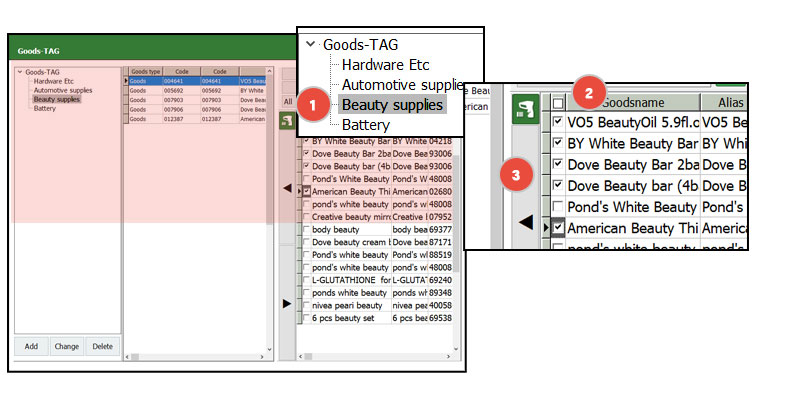
Task: Select Beauty supplies in the enlarged tree
Action: pyautogui.click(x=392, y=105)
